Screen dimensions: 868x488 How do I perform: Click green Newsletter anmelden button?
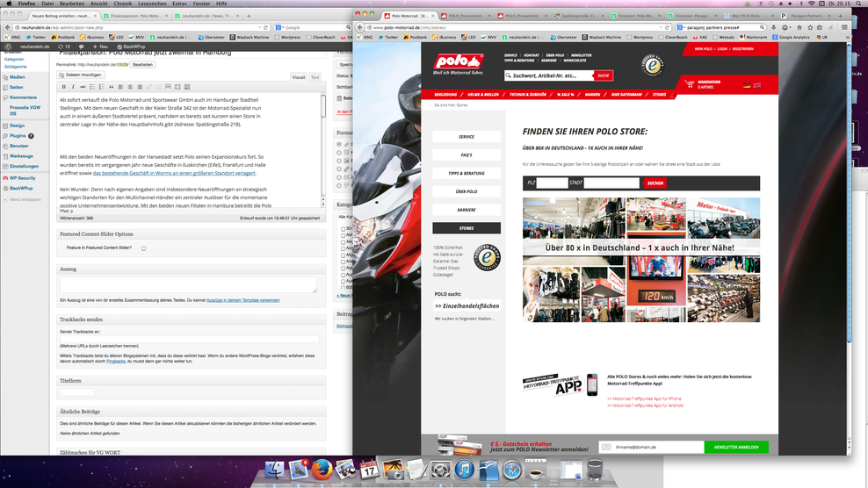735,447
